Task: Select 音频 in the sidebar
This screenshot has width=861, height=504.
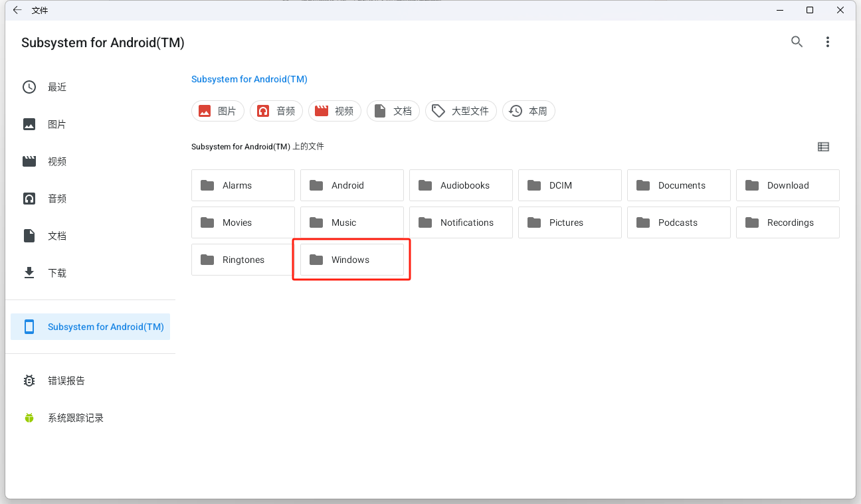Action: (90, 199)
